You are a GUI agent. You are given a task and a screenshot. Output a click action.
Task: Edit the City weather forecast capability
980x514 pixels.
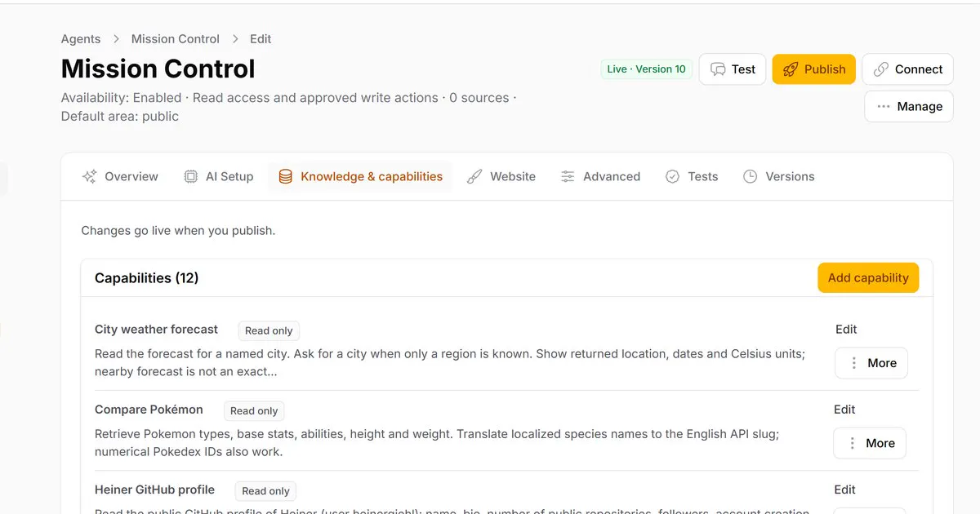click(846, 330)
